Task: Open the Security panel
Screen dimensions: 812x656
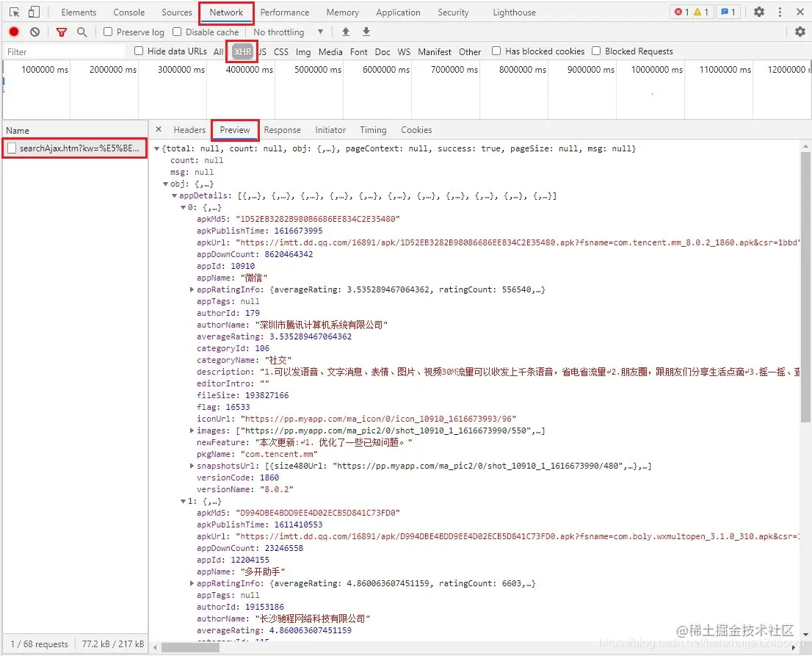Action: coord(453,12)
